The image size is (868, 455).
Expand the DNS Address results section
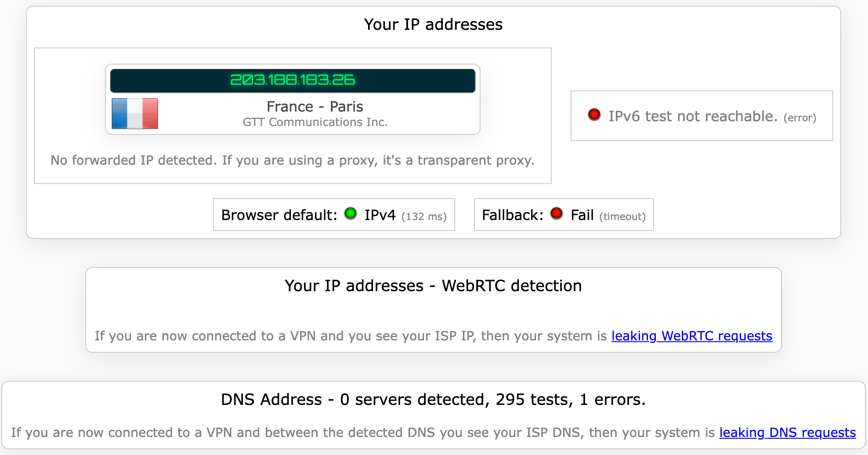tap(433, 399)
